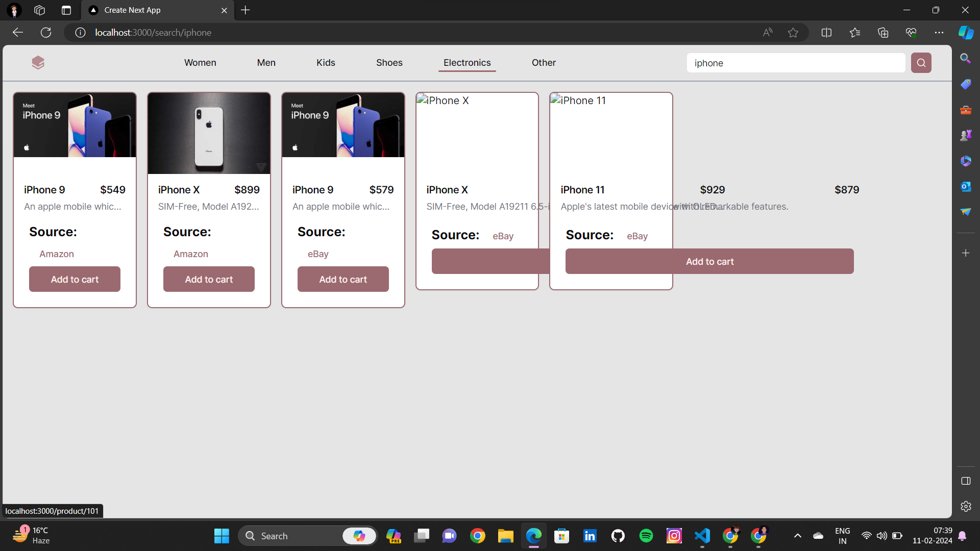Add $579 iPhone 9 to cart

(343, 279)
